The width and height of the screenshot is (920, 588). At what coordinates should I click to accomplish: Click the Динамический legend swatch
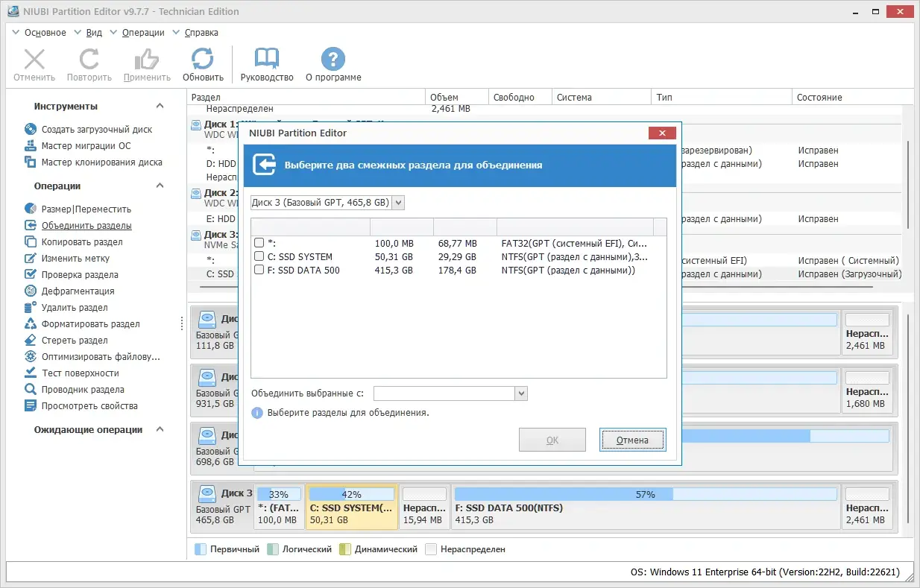(x=344, y=549)
